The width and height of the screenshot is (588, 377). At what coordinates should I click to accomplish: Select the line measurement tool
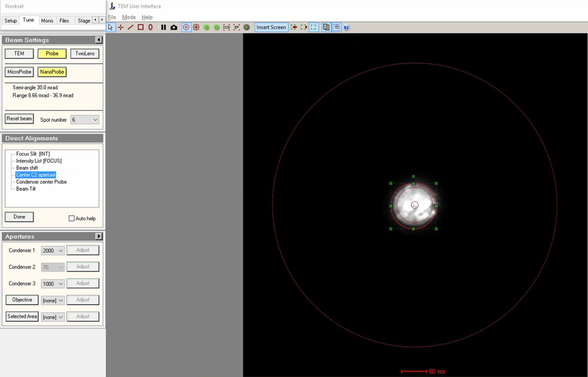[x=130, y=27]
